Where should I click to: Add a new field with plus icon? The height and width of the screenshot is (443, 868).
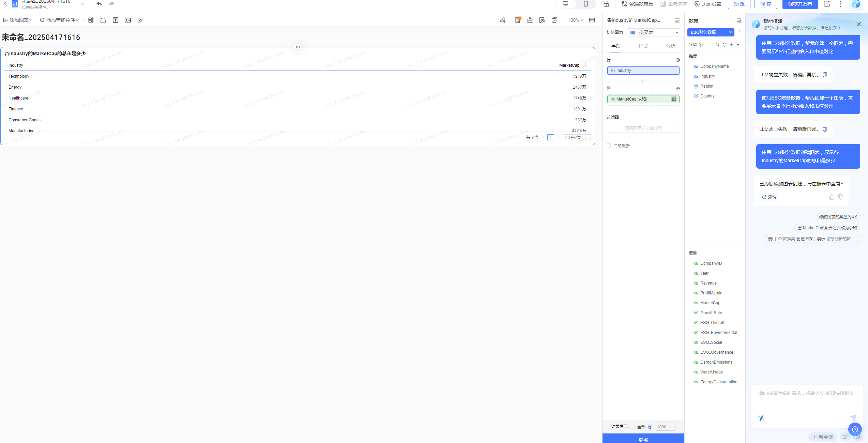(x=731, y=45)
